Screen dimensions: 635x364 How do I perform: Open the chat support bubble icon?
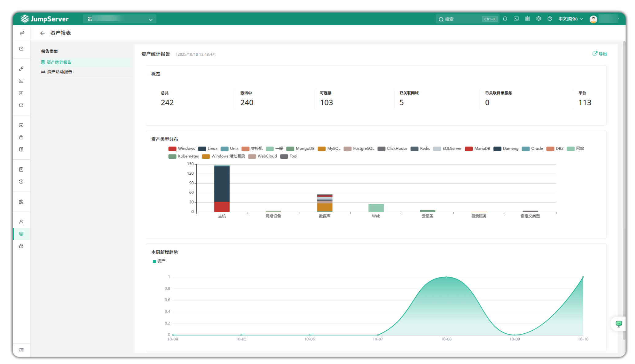(x=618, y=324)
